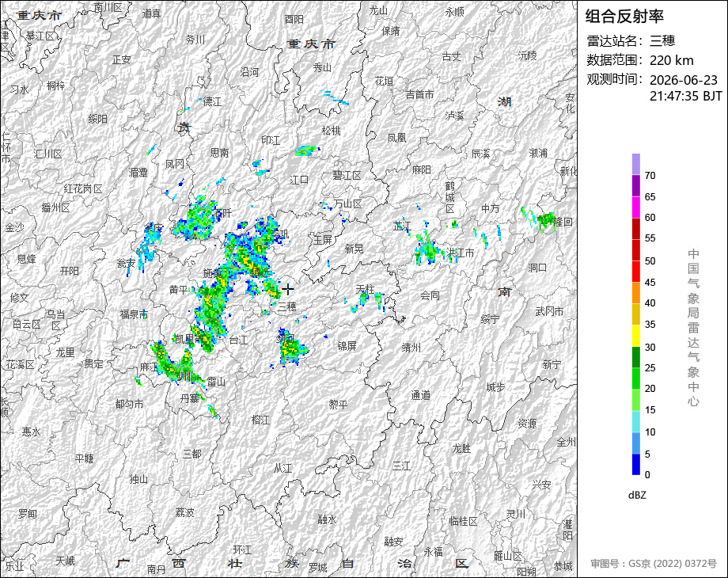Select the light purple above-70 dBZ legend color
Screen dimensions: 728x578
(x=636, y=164)
